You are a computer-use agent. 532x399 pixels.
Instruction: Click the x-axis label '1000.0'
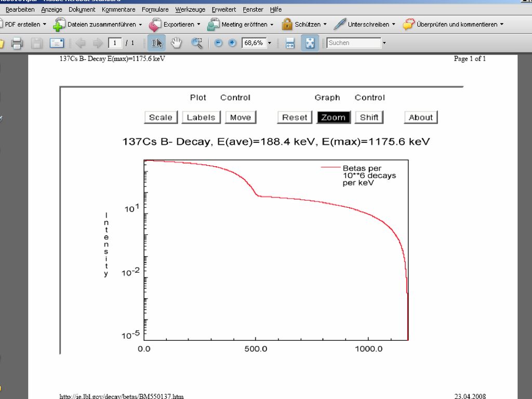click(x=369, y=349)
